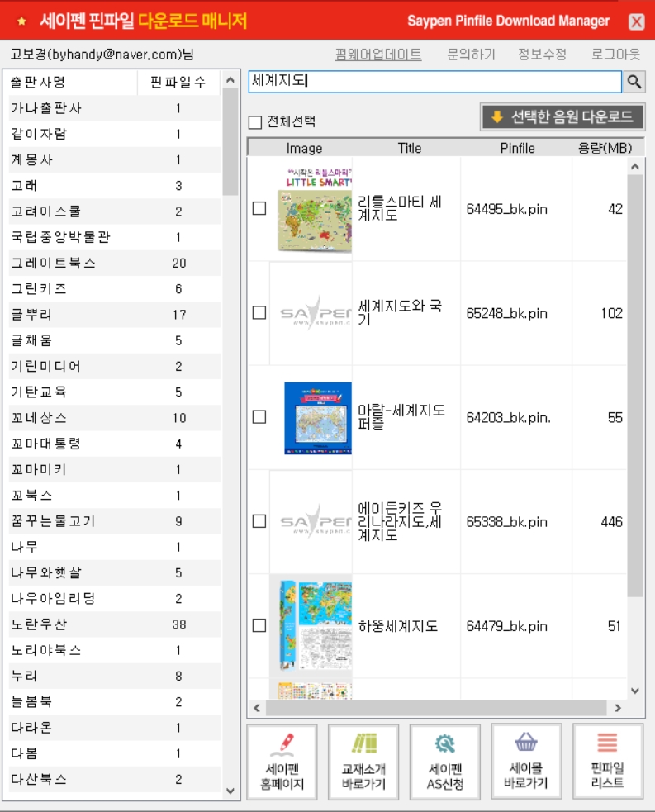Open the 정보수정 link
Screen dimensions: 655x812
coord(542,54)
